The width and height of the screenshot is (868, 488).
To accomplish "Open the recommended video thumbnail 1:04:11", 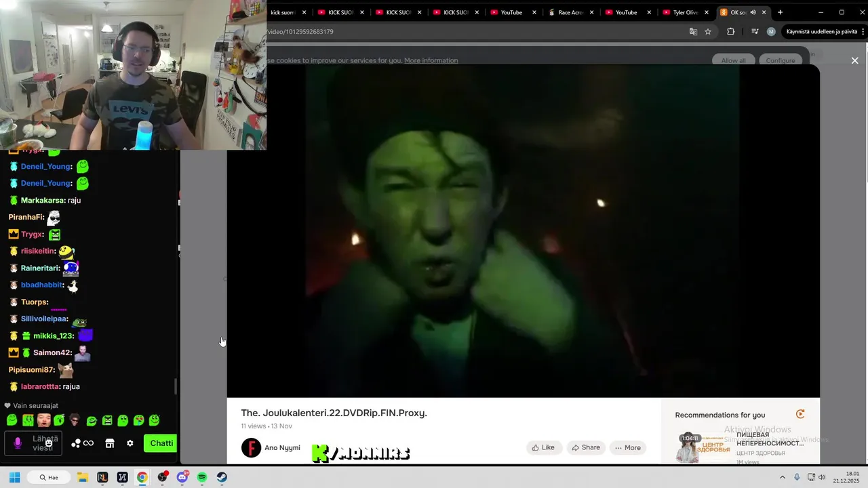I will [x=703, y=447].
